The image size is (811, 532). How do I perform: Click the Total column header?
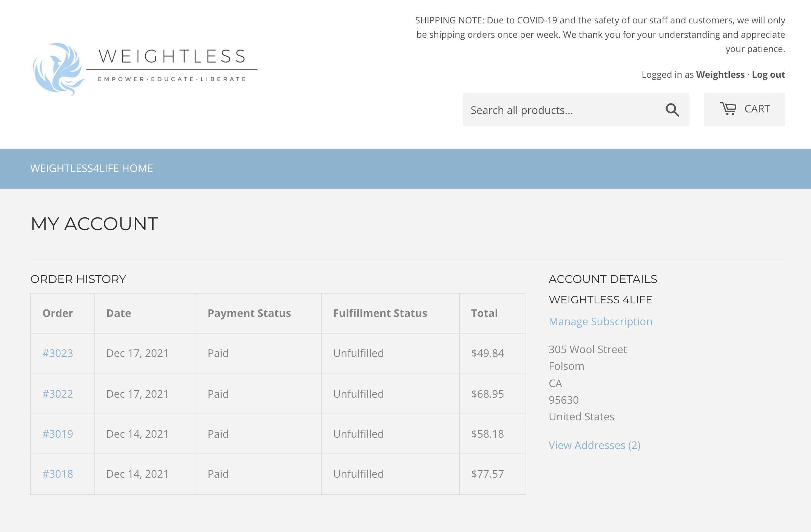(484, 313)
